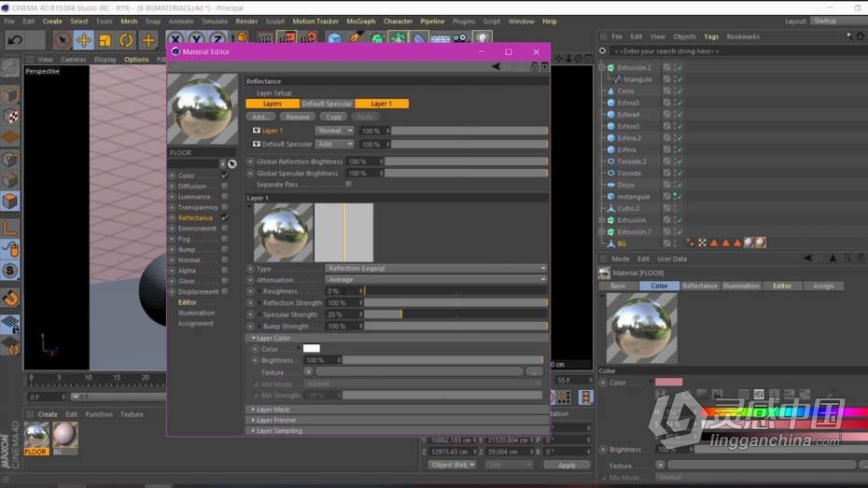
Task: Click the Copy layer button
Action: [x=333, y=117]
